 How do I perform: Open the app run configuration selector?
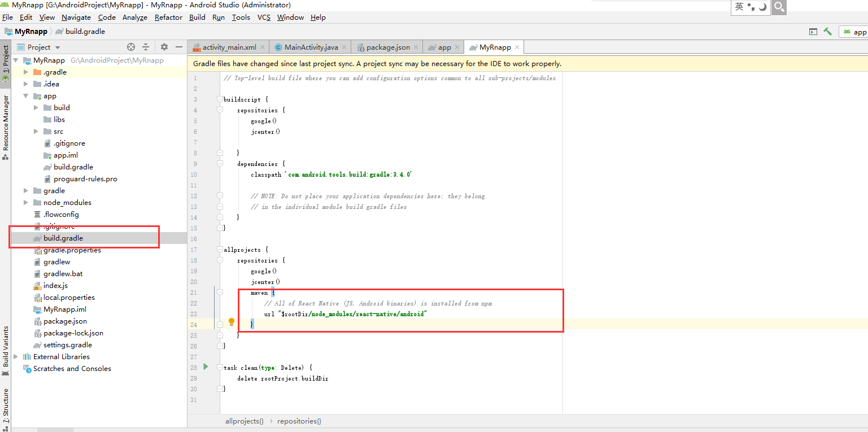(x=853, y=32)
